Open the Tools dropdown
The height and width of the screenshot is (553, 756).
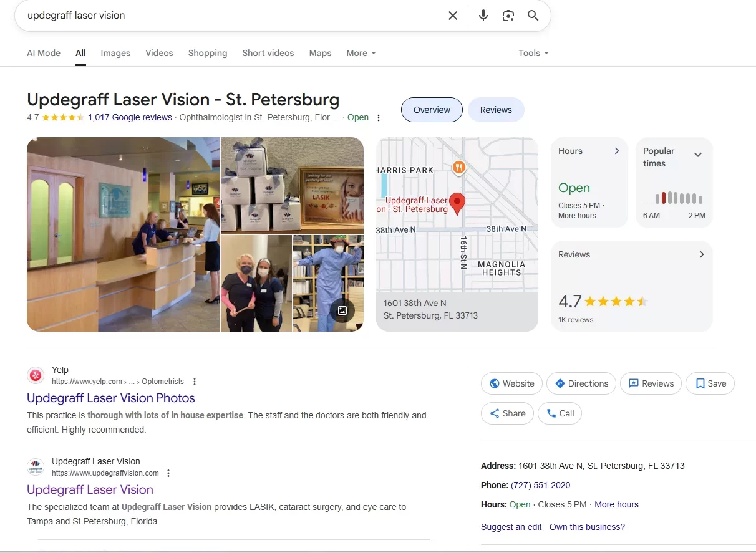[533, 53]
